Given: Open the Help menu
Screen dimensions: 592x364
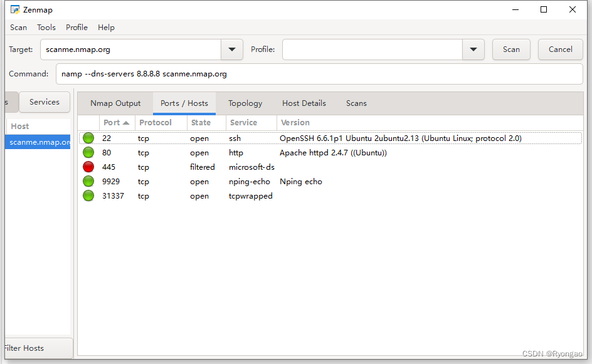Looking at the screenshot, I should tap(106, 28).
